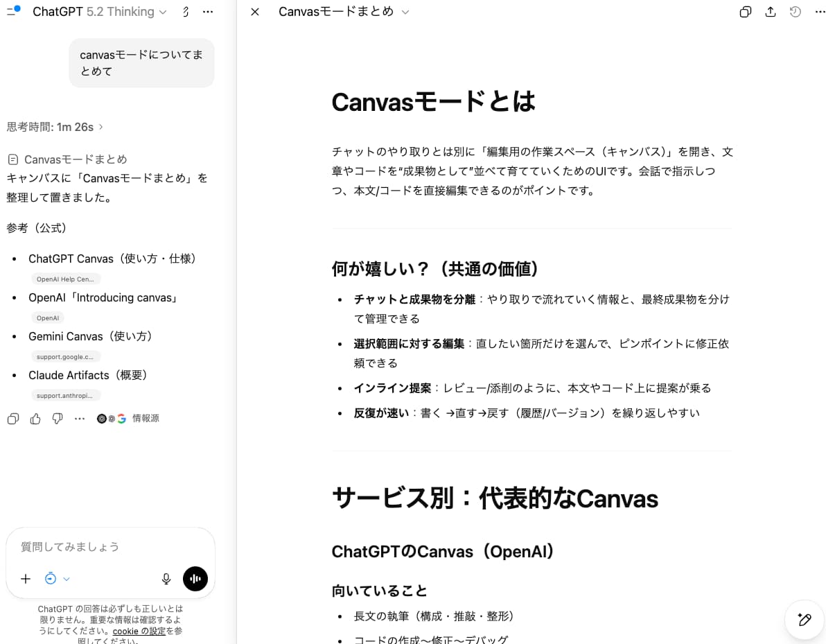Attach a file using the plus icon
The height and width of the screenshot is (644, 826).
(x=26, y=578)
